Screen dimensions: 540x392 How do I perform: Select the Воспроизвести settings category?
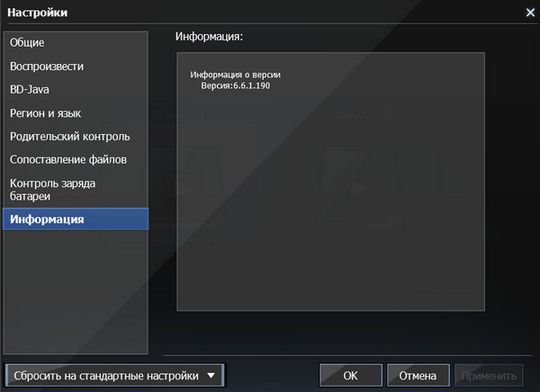click(x=76, y=66)
